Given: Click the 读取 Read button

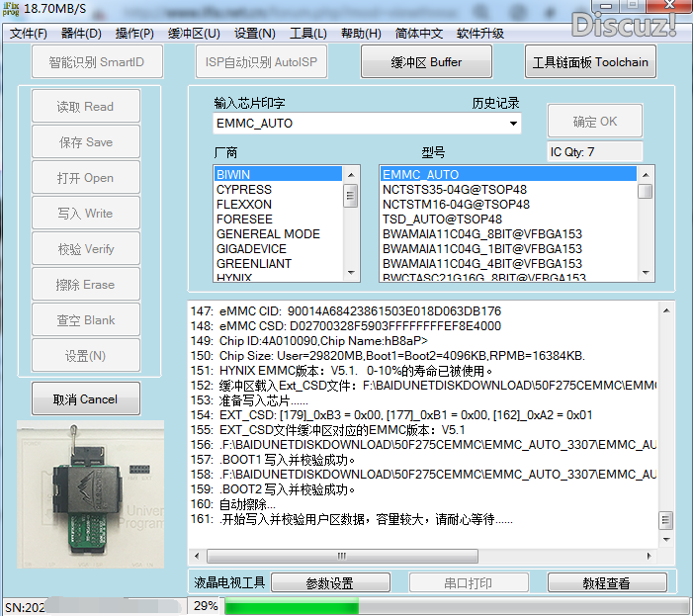Looking at the screenshot, I should click(86, 106).
